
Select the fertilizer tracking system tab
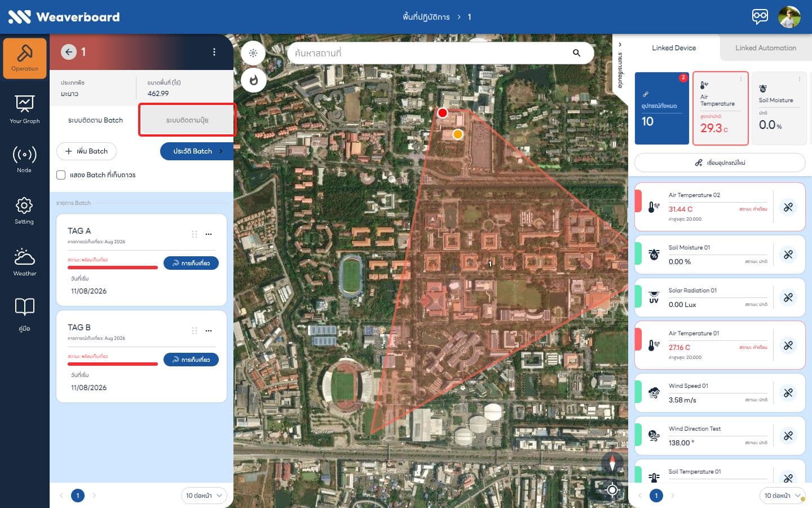(x=187, y=120)
